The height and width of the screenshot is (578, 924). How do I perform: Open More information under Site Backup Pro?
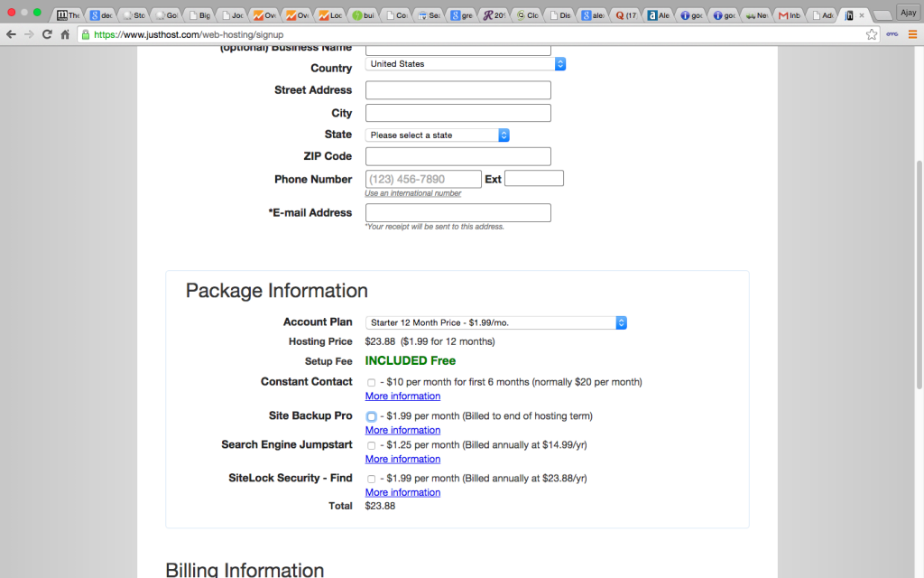point(402,430)
